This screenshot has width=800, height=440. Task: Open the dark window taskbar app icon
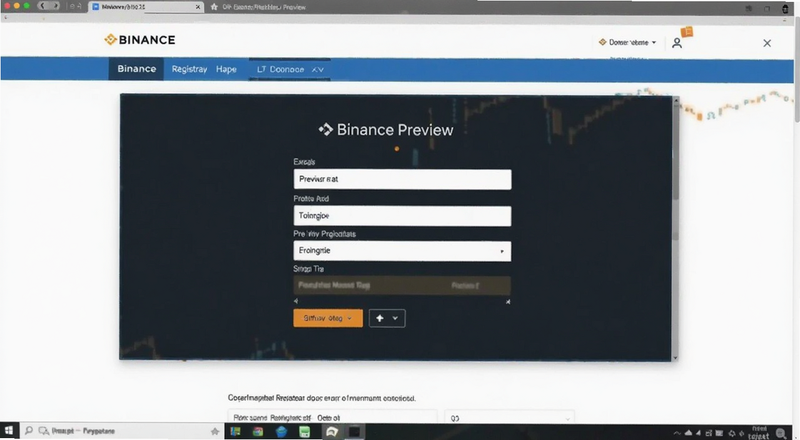354,432
